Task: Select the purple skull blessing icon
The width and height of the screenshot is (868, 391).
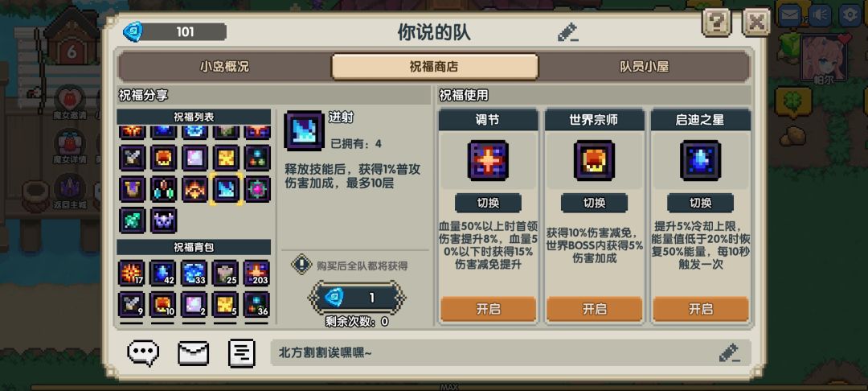Action: pos(163,220)
